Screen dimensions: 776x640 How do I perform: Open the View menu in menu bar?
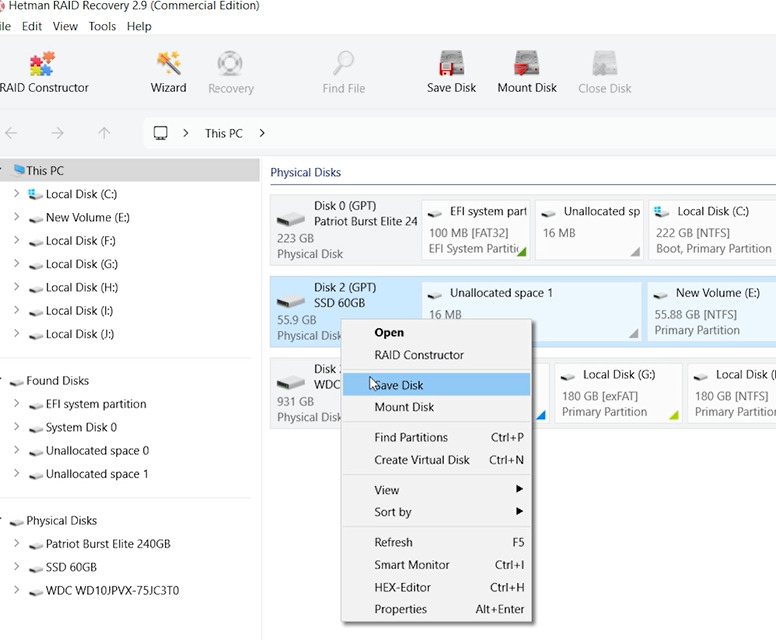pyautogui.click(x=65, y=26)
